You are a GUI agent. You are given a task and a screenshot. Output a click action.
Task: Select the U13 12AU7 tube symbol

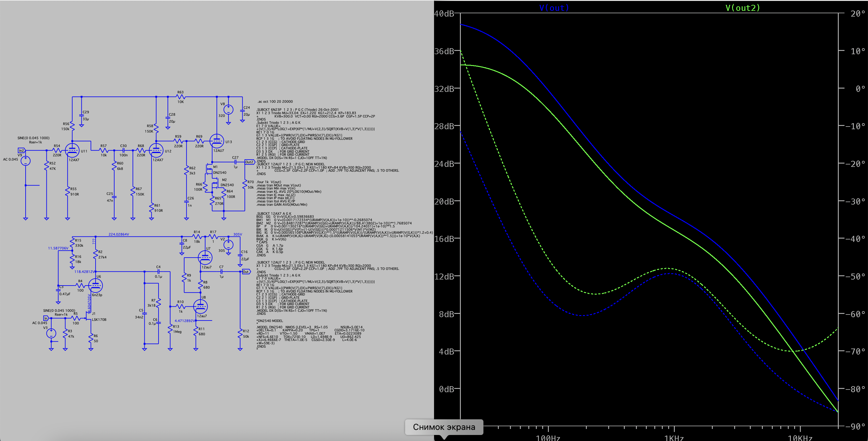pyautogui.click(x=216, y=141)
